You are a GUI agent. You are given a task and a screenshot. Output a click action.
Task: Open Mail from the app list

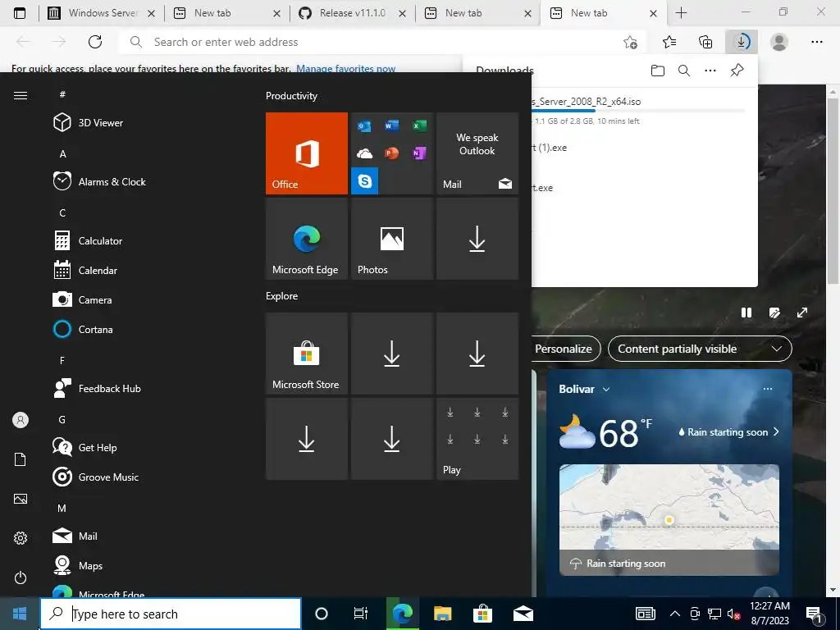(x=75, y=536)
